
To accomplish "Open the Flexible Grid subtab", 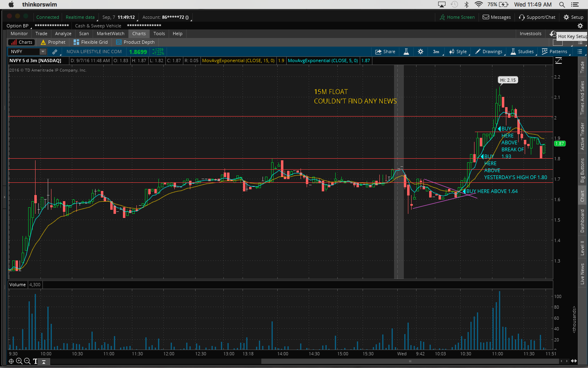I will pyautogui.click(x=90, y=42).
